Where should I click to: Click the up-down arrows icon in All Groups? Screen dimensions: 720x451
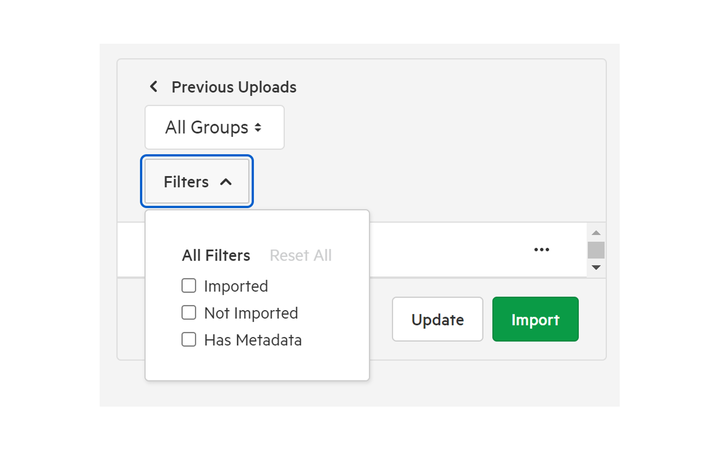click(x=258, y=127)
